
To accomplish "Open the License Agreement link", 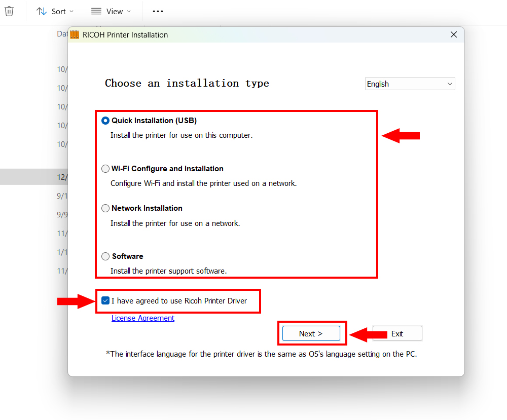I will pyautogui.click(x=143, y=318).
